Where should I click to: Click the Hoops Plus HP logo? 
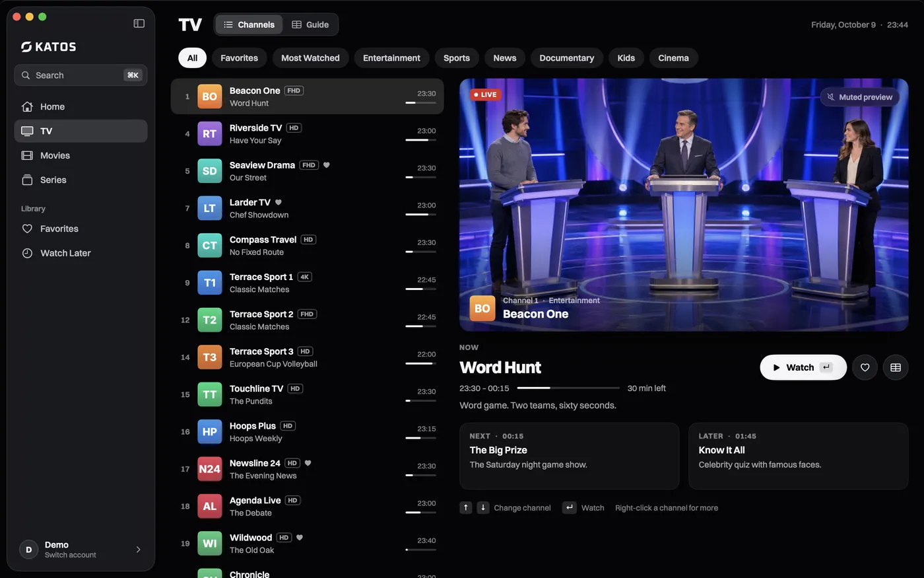coord(209,432)
